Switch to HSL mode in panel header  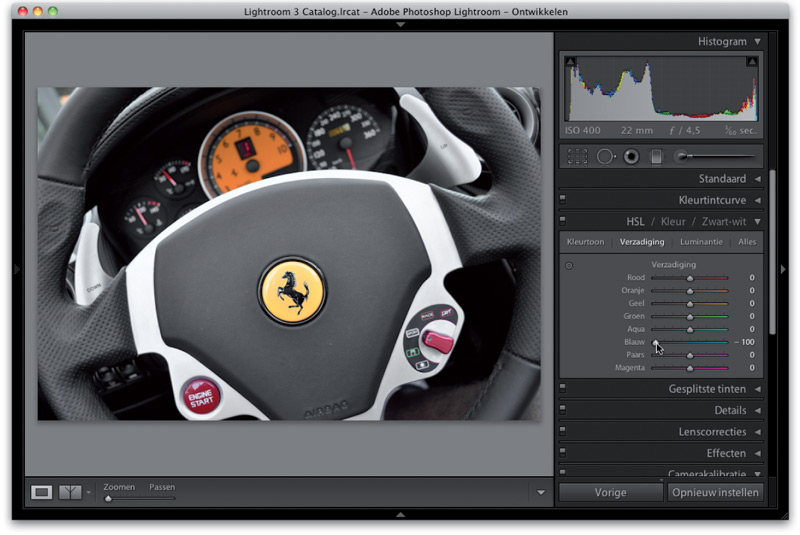[x=635, y=222]
